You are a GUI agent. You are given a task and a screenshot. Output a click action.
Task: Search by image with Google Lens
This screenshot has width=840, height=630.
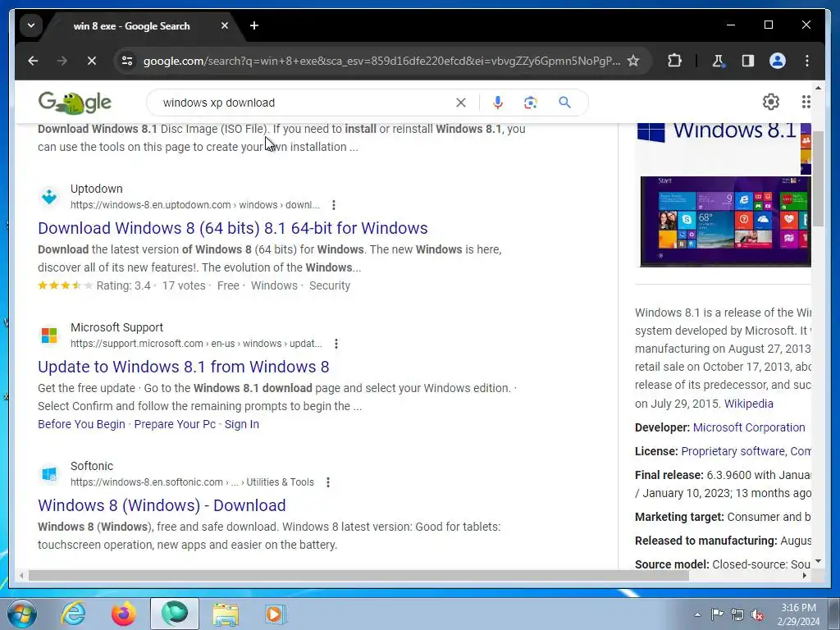(x=531, y=103)
